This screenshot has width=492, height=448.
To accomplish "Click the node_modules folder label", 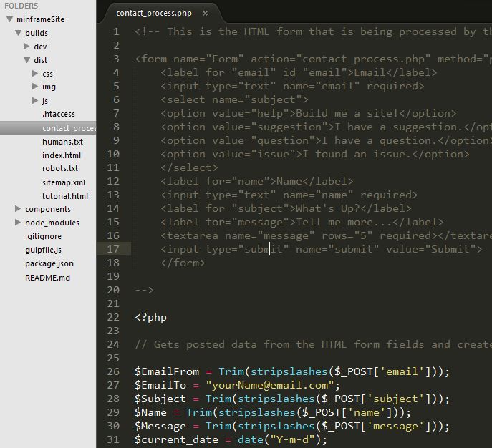I will (x=52, y=223).
